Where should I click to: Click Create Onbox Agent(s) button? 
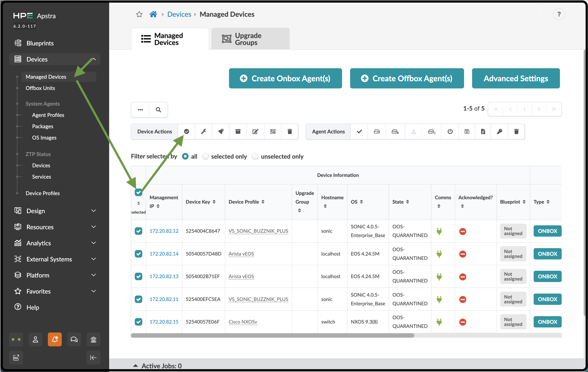pyautogui.click(x=285, y=78)
